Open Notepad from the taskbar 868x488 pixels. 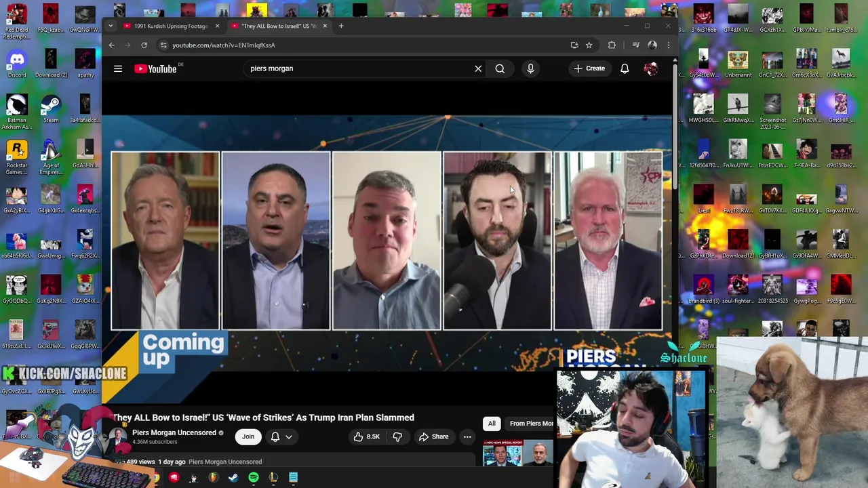point(293,478)
